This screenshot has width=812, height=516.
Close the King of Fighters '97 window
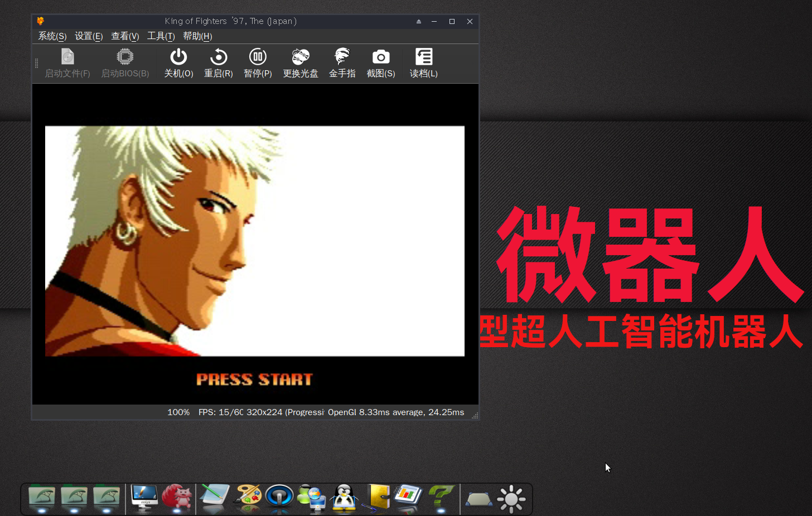coord(470,21)
